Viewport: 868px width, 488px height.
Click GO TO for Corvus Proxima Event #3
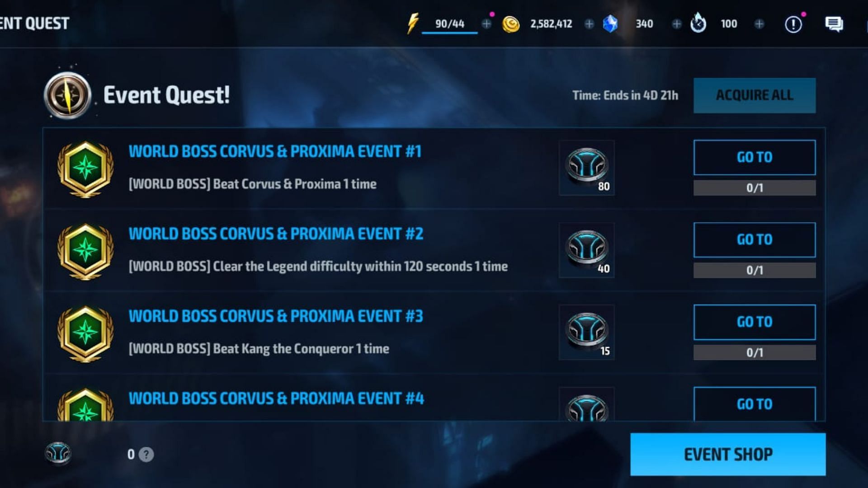754,322
